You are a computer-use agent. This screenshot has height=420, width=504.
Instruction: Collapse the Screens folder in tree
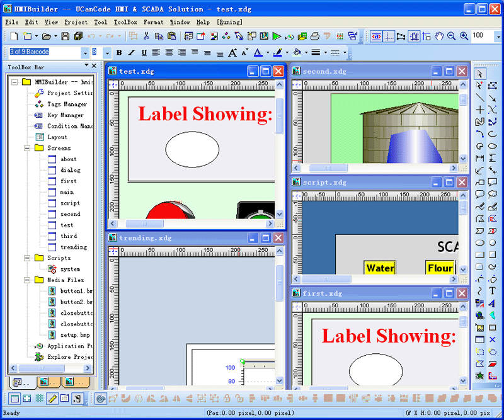pyautogui.click(x=26, y=148)
